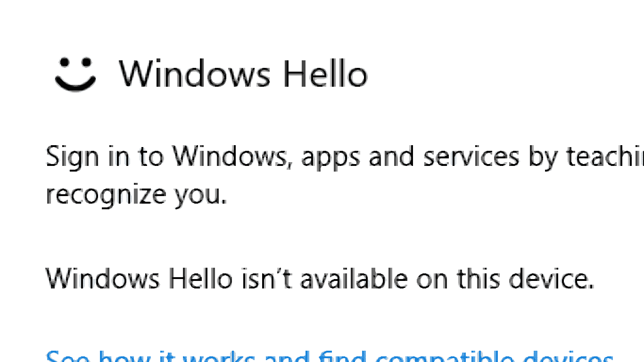
Task: Select the smiling face glyph beside the heading
Action: point(75,73)
